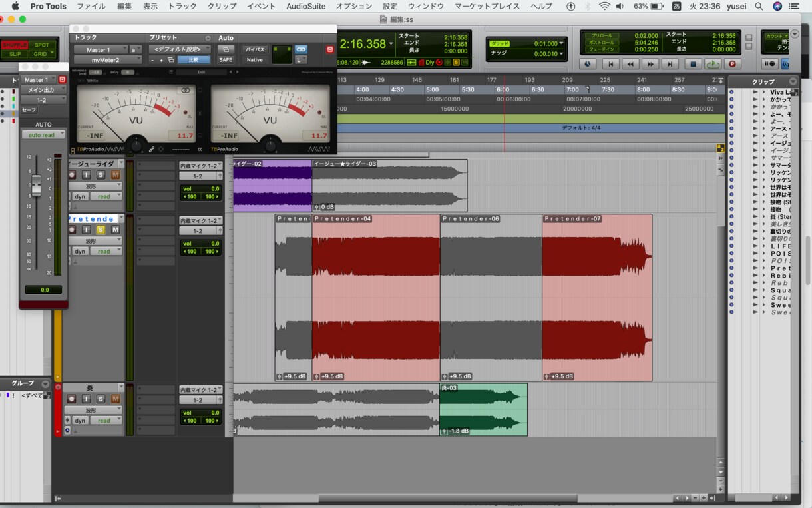The image size is (812, 508).
Task: Open the Spotlight search icon in menu bar
Action: [x=759, y=6]
